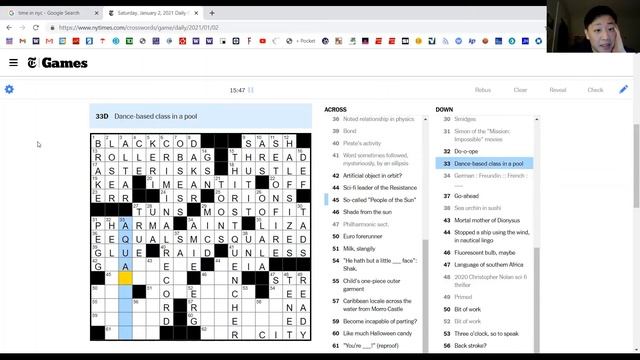
Task: Close the crossword puzzle tab
Action: (196, 13)
